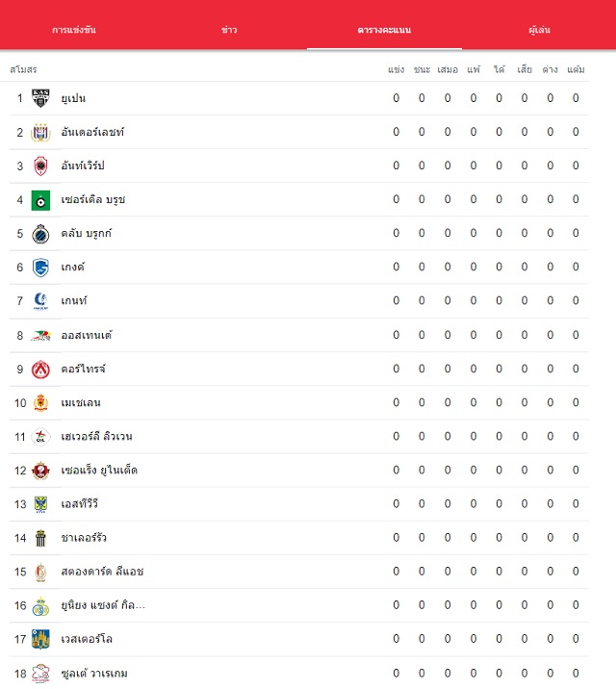Screen dimensions: 616x689
Task: Click the Club Brugge round crest
Action: (x=40, y=234)
